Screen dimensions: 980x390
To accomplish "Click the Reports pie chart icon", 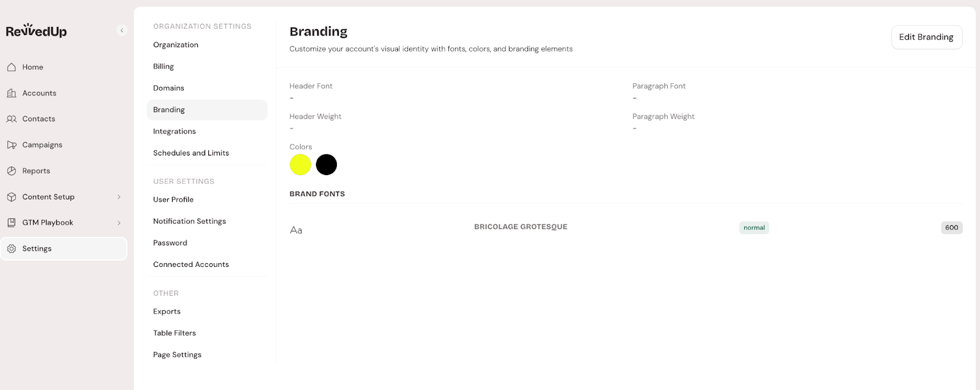I will pyautogui.click(x=12, y=171).
